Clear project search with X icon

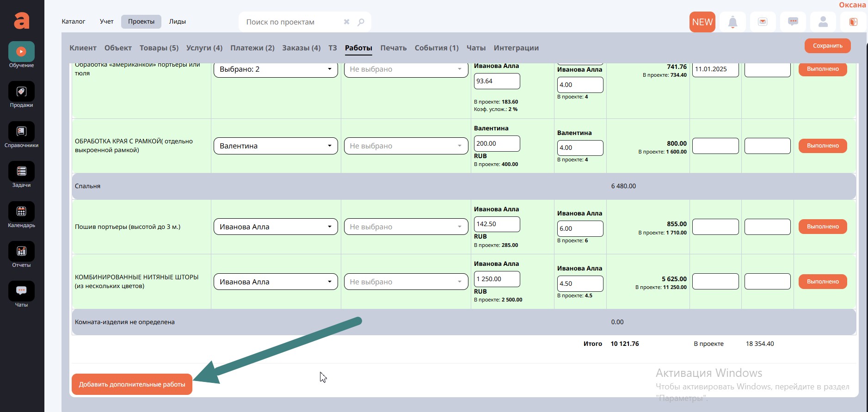346,22
